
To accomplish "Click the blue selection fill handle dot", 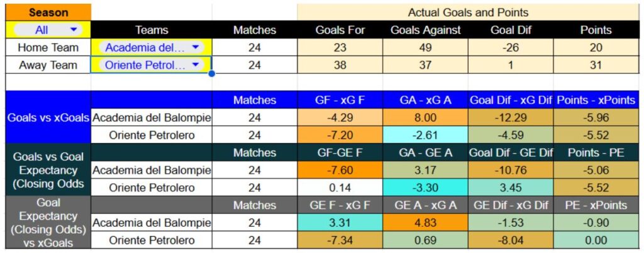I will [x=212, y=73].
